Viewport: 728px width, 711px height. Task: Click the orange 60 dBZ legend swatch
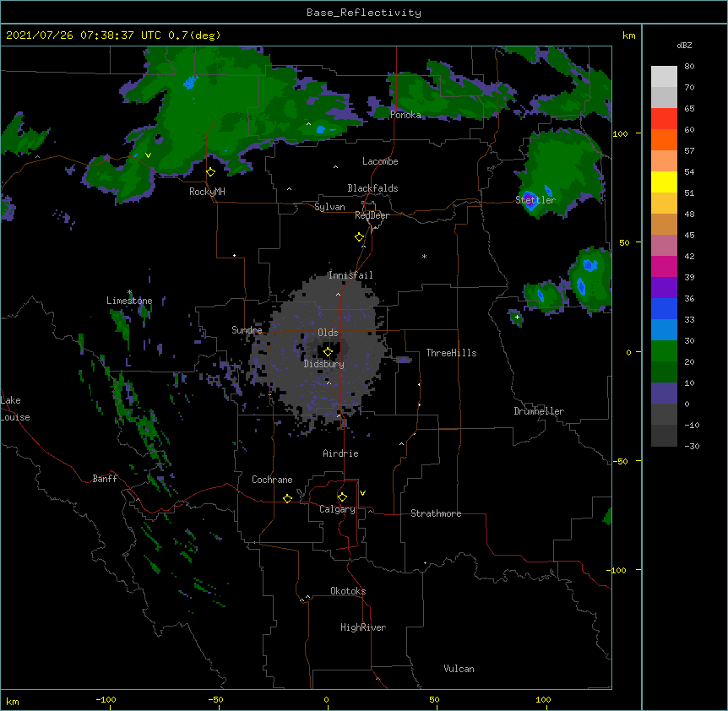tap(664, 139)
